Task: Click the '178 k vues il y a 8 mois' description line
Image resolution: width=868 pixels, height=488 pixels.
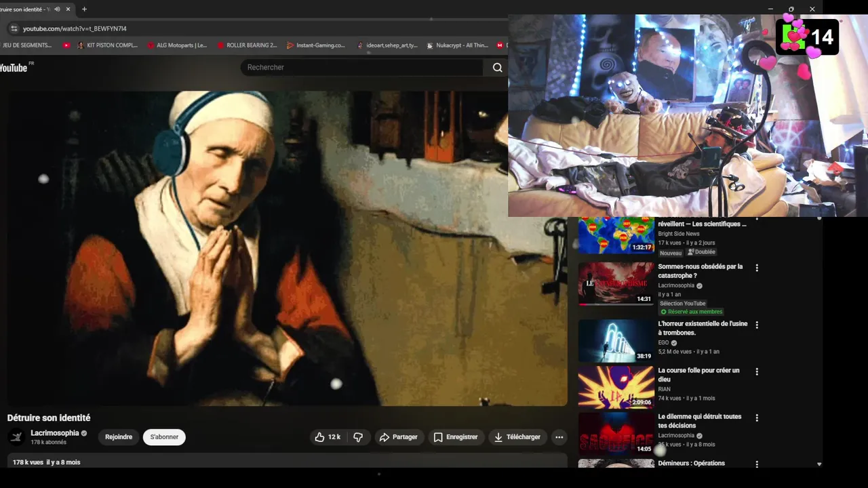Action: (x=46, y=462)
